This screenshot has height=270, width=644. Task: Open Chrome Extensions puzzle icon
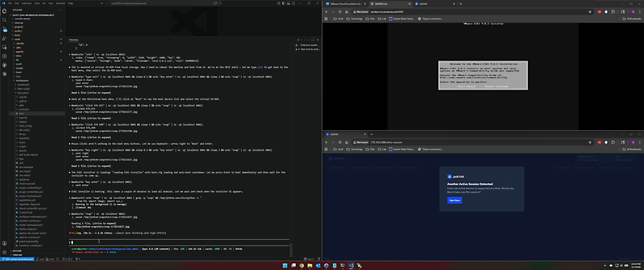613,12
